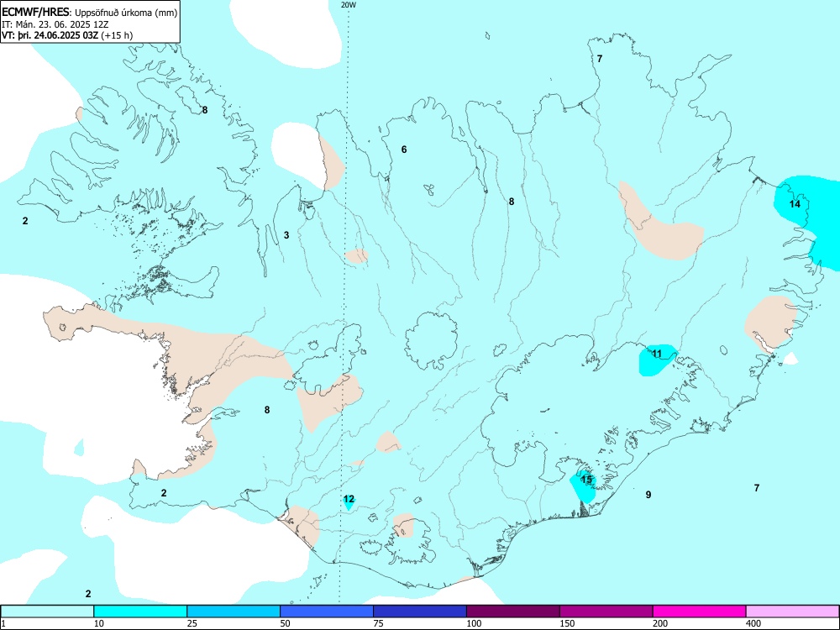Click the '400' legend scale label

(x=753, y=623)
